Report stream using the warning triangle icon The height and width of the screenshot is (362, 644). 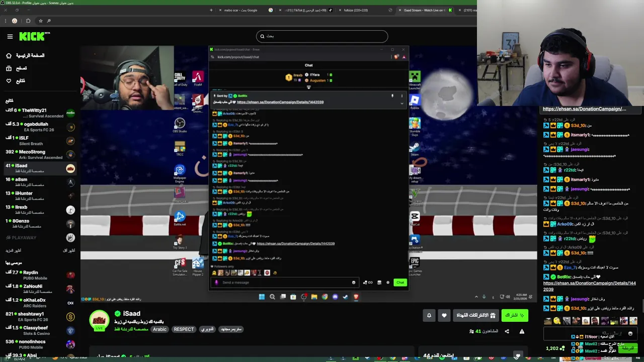click(522, 331)
